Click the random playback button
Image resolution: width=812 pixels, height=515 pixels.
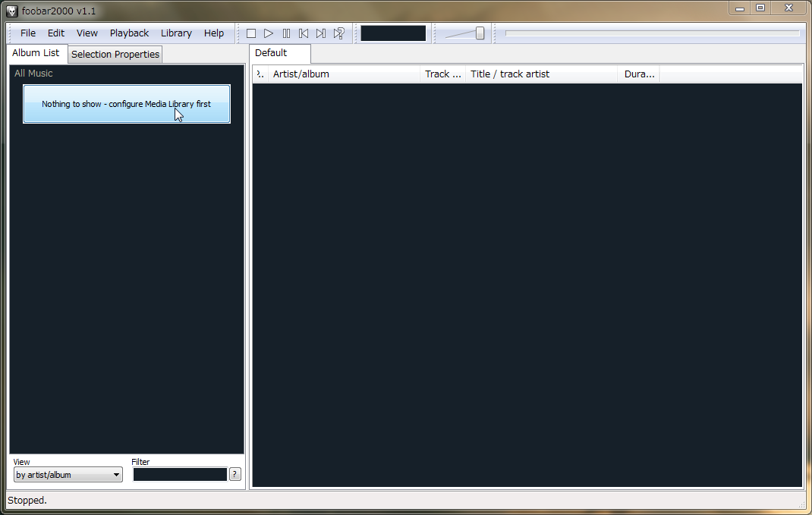point(338,33)
